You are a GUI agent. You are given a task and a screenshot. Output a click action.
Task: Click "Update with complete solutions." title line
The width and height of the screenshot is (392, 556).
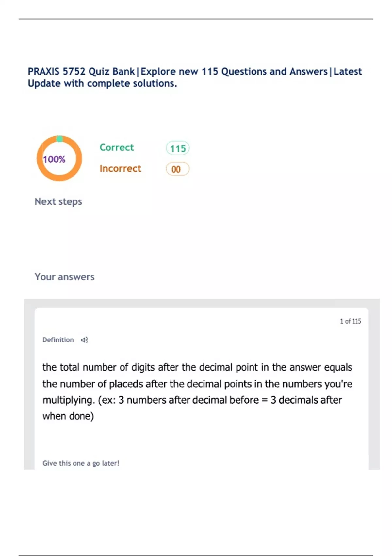click(x=102, y=83)
